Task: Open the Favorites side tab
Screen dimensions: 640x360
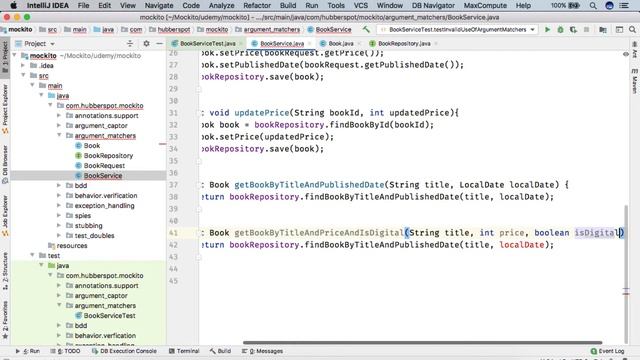Action: (5, 320)
